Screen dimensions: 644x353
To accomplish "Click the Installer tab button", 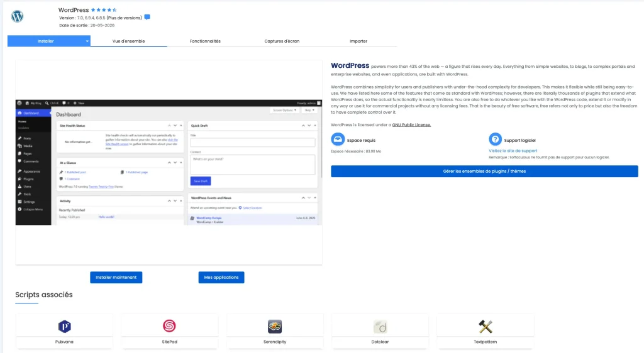I will click(x=45, y=41).
